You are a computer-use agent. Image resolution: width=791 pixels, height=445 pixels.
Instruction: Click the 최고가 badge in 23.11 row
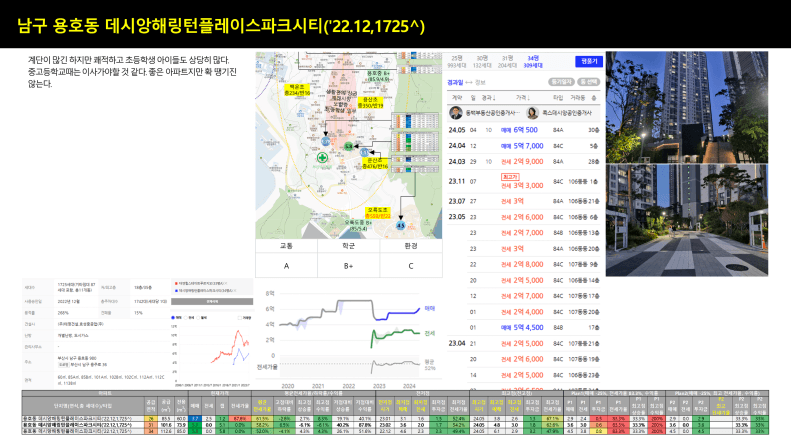click(x=510, y=177)
